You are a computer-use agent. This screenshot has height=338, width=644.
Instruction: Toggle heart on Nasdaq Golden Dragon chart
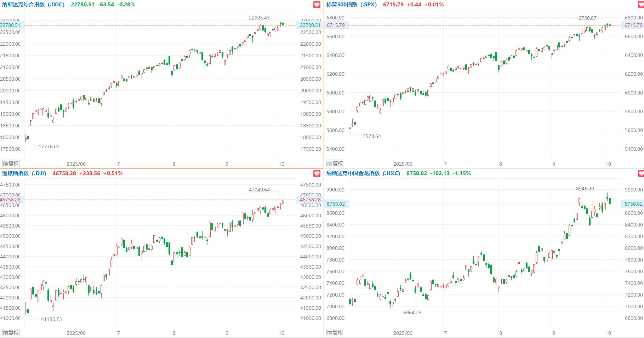coord(641,173)
